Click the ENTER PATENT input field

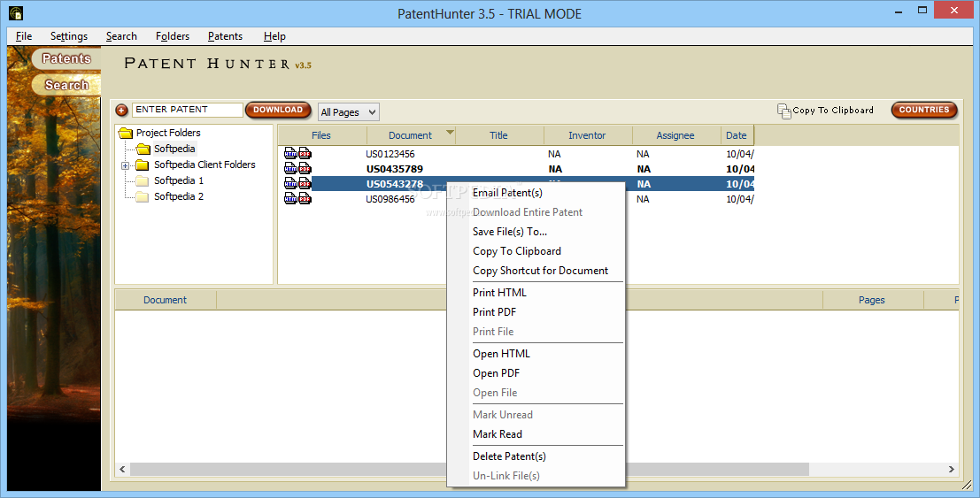pos(187,110)
